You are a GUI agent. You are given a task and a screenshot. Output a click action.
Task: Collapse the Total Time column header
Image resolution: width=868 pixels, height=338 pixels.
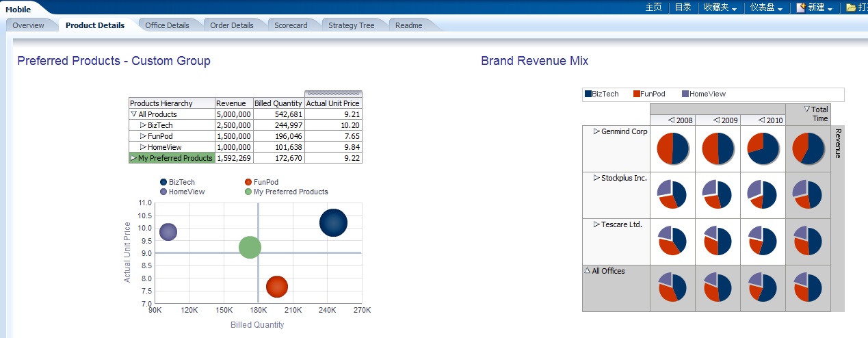[806, 109]
